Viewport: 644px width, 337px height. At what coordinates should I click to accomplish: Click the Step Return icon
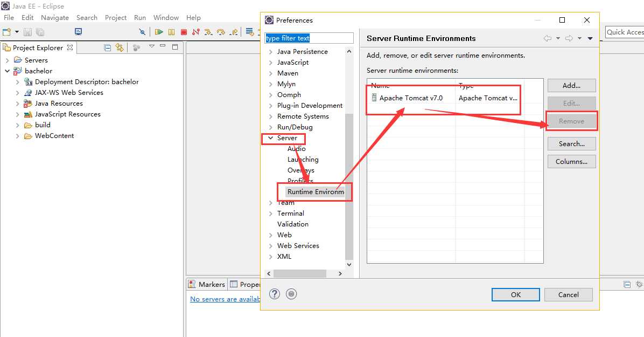[234, 32]
